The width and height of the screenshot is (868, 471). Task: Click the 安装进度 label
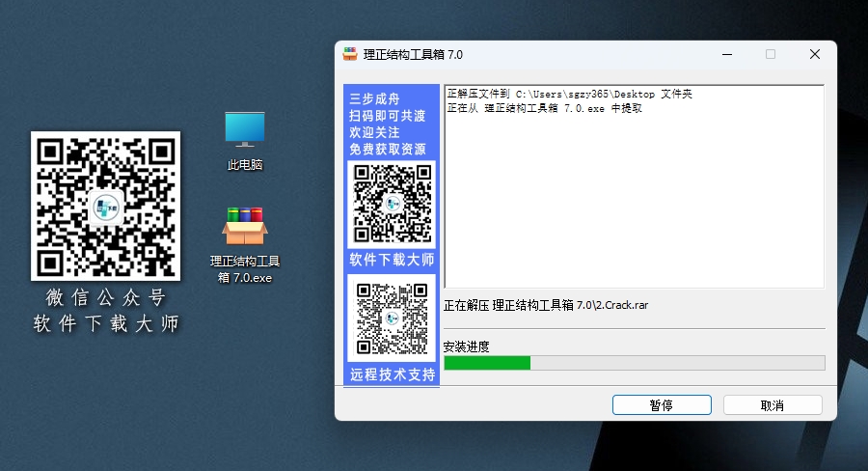coord(466,346)
